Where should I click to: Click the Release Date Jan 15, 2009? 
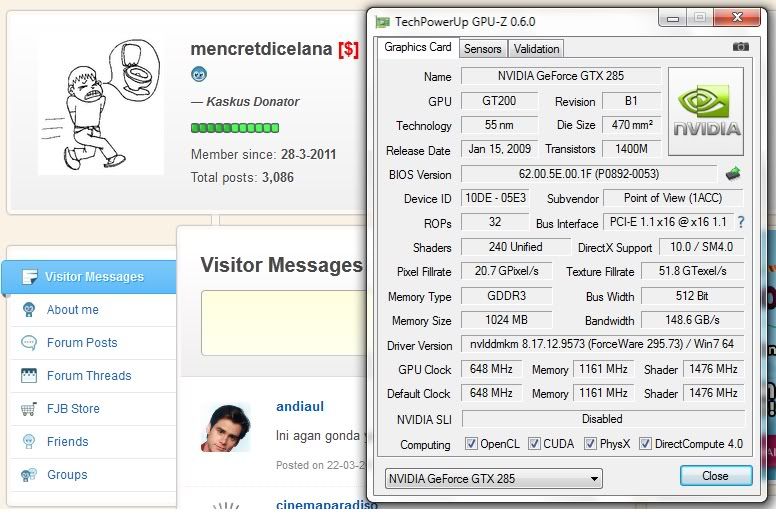coord(499,149)
